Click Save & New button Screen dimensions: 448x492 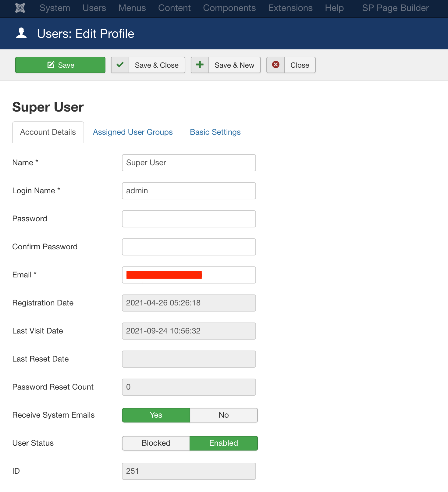pyautogui.click(x=226, y=65)
